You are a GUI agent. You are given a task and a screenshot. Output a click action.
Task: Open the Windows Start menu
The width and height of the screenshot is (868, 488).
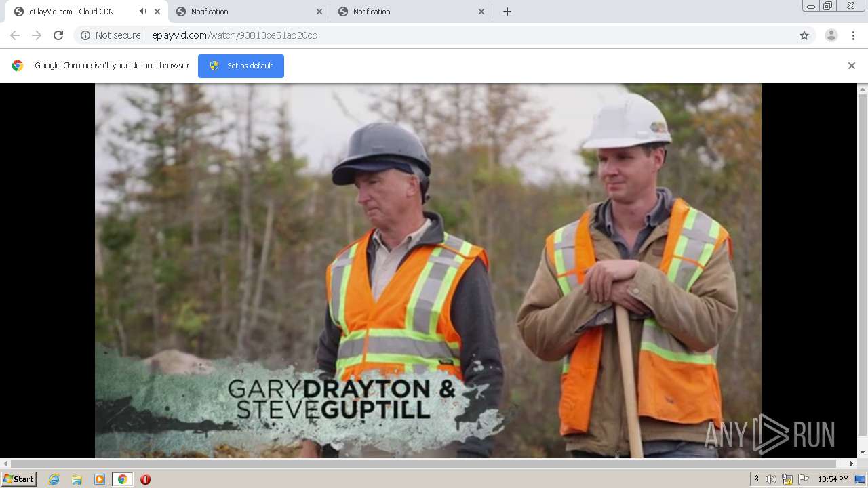[x=18, y=479]
